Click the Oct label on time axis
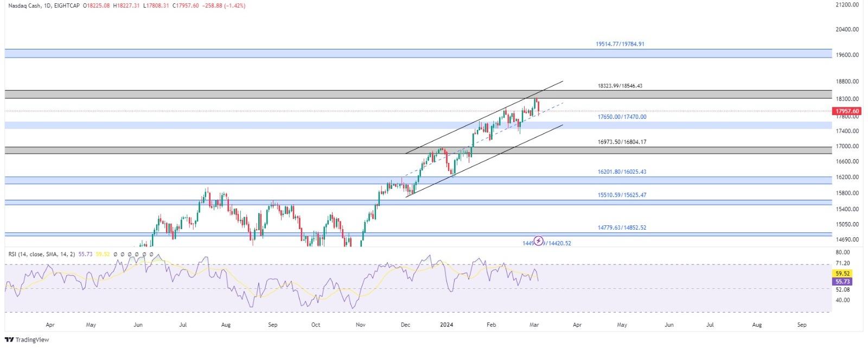This screenshot has width=868, height=348. (x=316, y=325)
